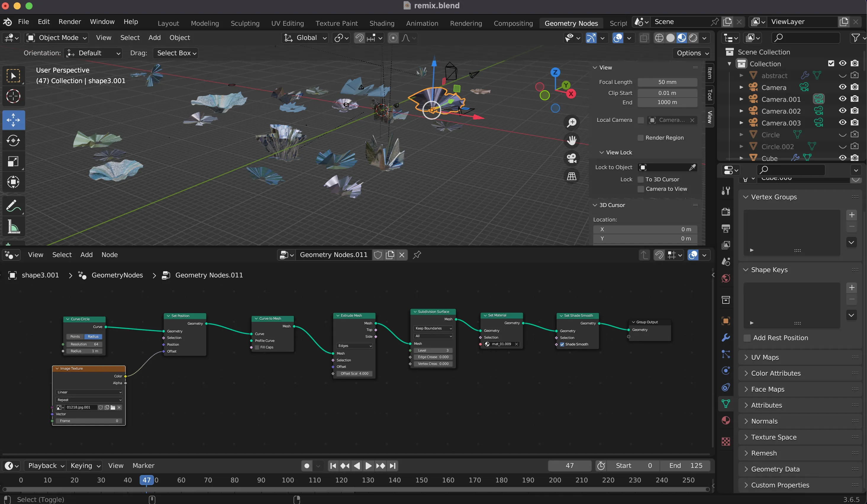
Task: Select the Annotate tool
Action: pyautogui.click(x=14, y=206)
